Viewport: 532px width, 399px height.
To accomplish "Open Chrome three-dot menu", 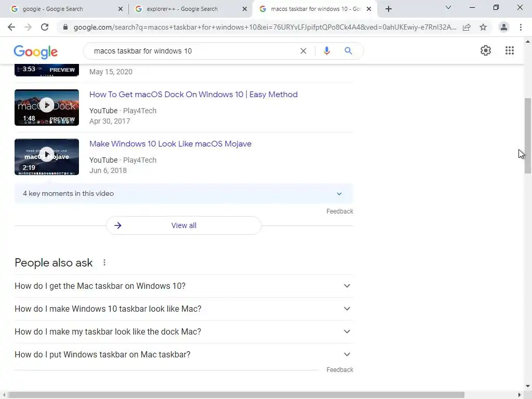I will [521, 27].
